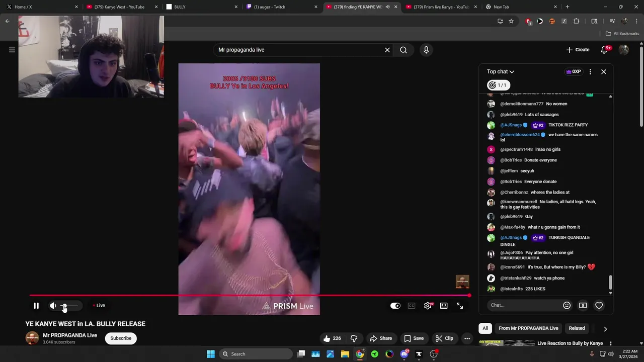Toggle closed captions CC button
The height and width of the screenshot is (362, 644).
(x=412, y=306)
